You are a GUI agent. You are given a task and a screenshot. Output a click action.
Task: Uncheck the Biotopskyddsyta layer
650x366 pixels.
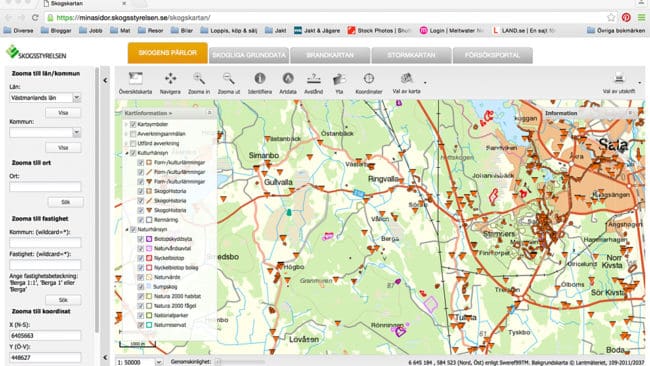click(x=141, y=239)
